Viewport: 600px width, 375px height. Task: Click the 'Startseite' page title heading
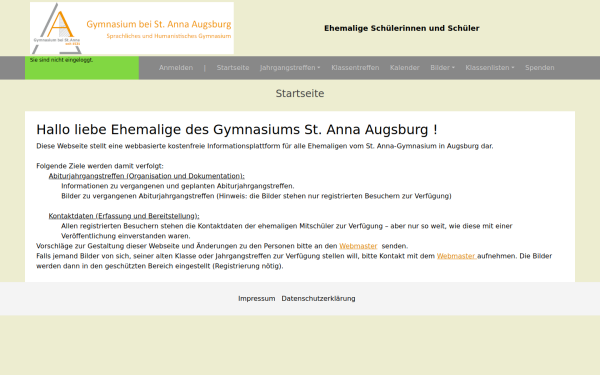tap(300, 93)
